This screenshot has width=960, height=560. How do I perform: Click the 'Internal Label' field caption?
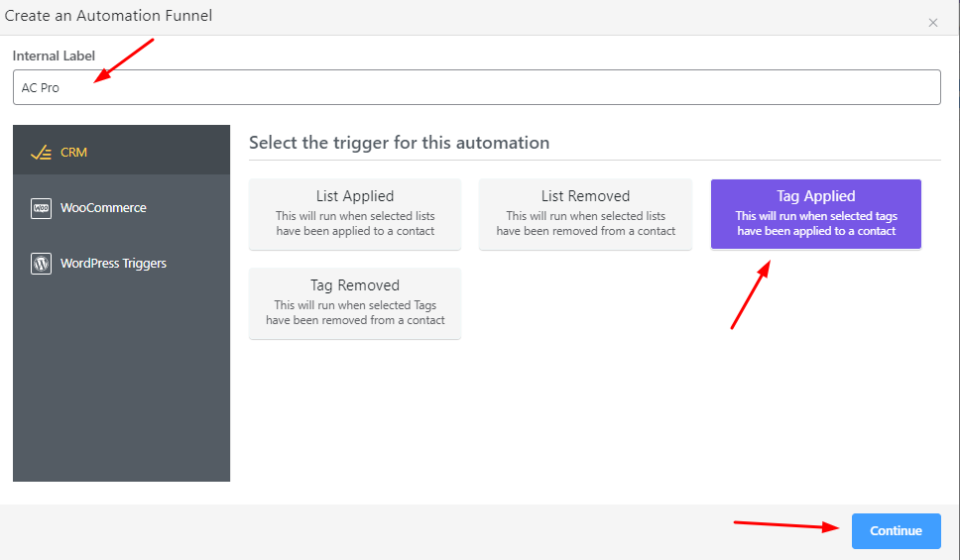click(x=54, y=56)
